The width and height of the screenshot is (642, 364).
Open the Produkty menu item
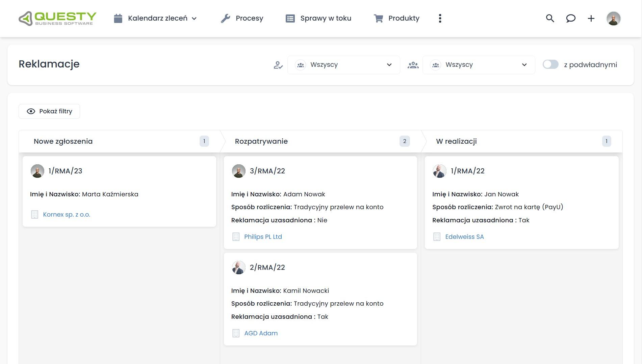[x=404, y=18]
